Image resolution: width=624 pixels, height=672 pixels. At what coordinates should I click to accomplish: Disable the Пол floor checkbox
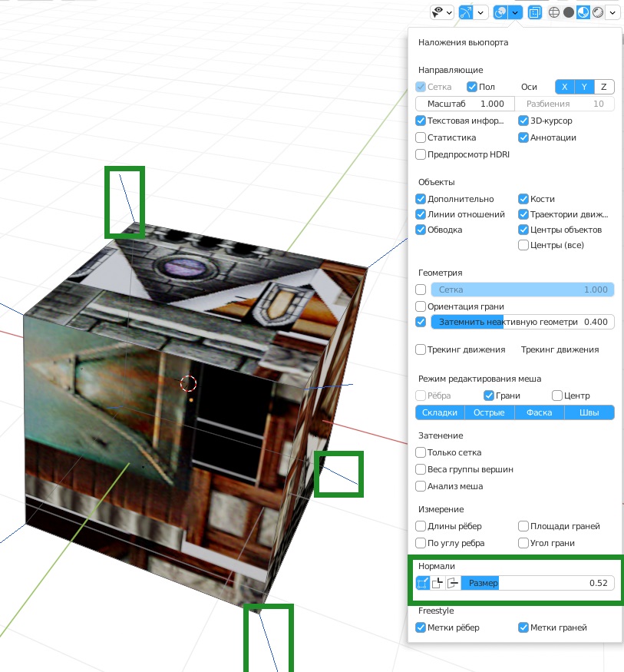coord(471,87)
